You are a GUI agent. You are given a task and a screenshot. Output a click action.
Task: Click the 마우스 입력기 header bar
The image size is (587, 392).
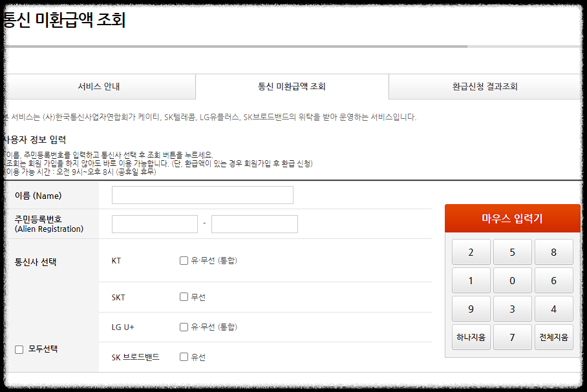pos(512,218)
